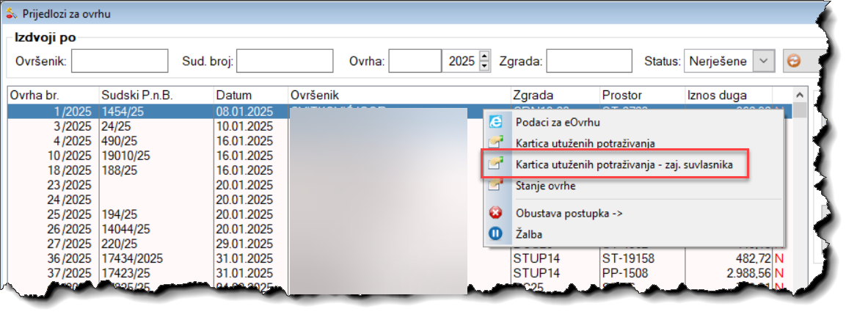This screenshot has height=334, width=868.
Task: Click the table scrollbar up arrow
Action: pyautogui.click(x=800, y=95)
